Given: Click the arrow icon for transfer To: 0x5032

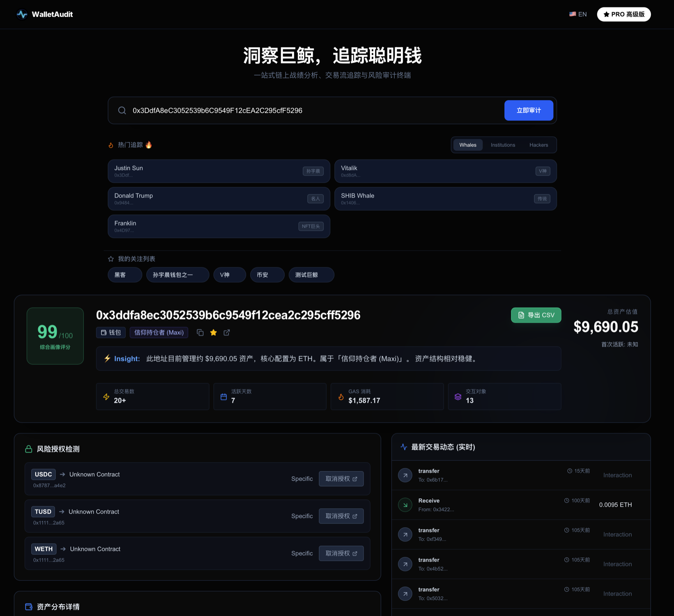Looking at the screenshot, I should pyautogui.click(x=405, y=593).
